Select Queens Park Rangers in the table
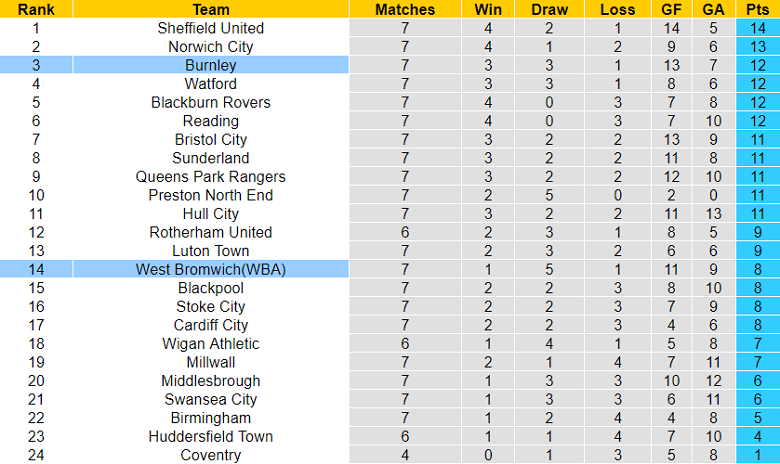The image size is (780, 464). (211, 176)
